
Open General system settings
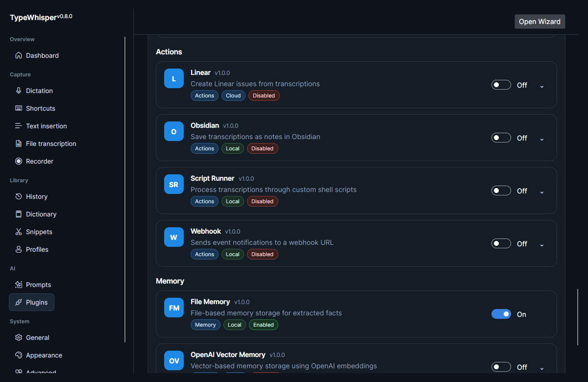point(32,337)
